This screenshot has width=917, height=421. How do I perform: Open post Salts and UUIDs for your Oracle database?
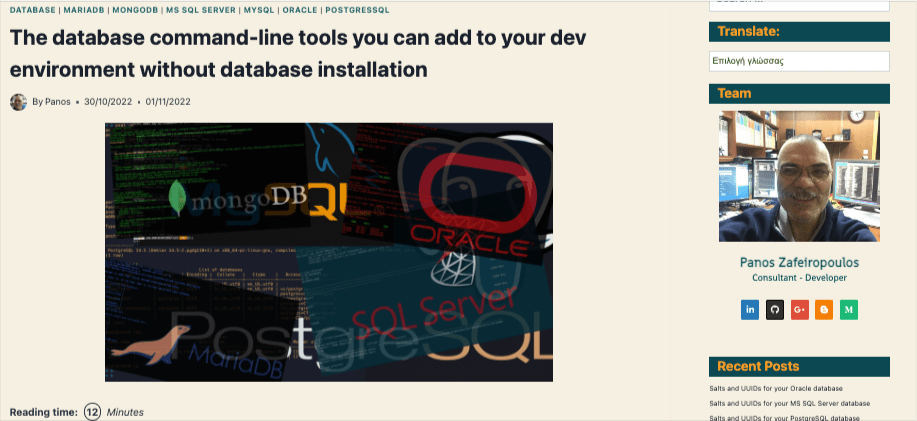776,388
